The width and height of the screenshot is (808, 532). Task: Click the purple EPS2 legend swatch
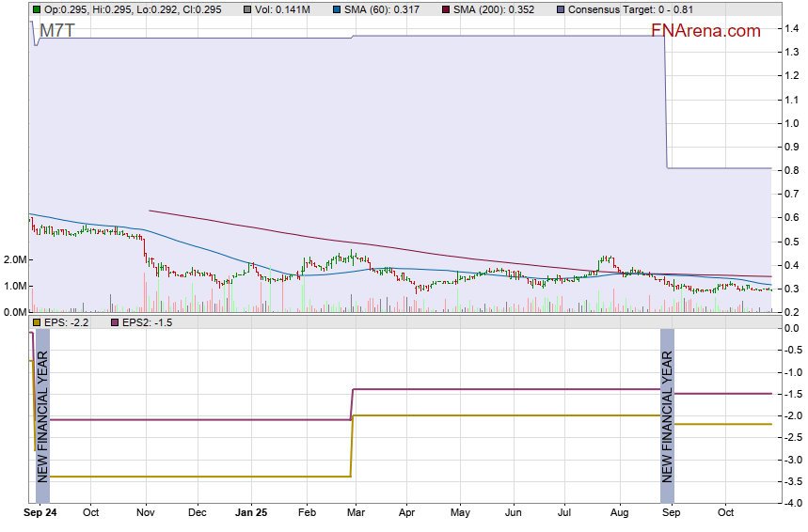click(x=117, y=322)
